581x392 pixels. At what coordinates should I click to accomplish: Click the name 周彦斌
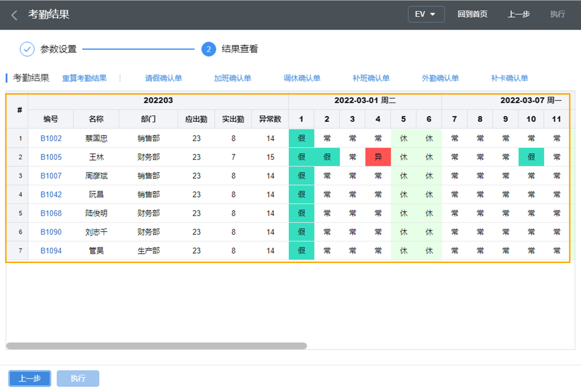click(x=96, y=176)
